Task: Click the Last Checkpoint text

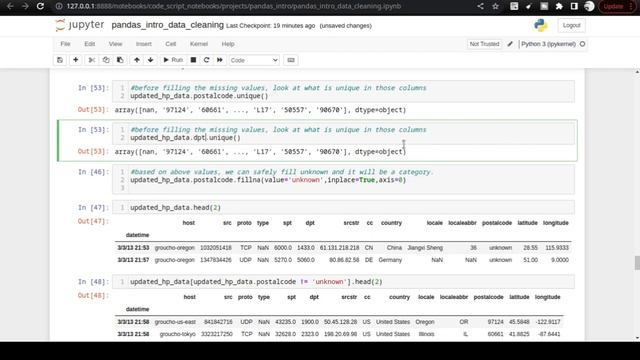Action: 271,26
